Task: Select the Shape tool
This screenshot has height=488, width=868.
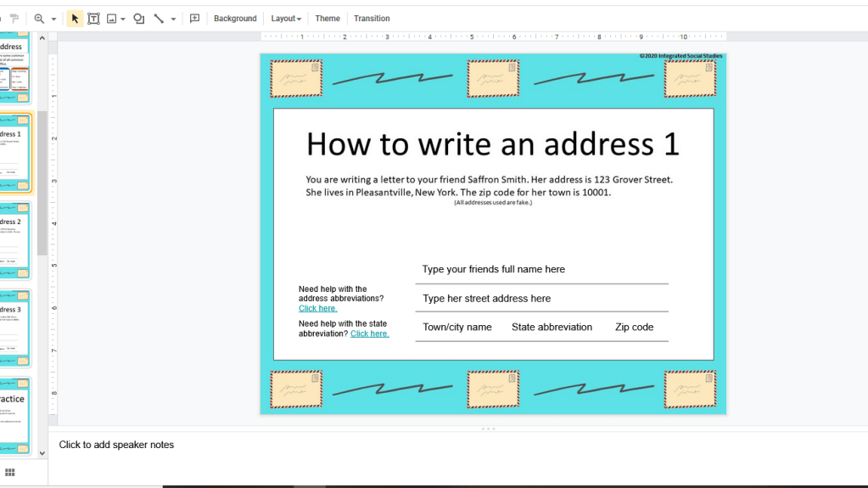Action: point(139,19)
